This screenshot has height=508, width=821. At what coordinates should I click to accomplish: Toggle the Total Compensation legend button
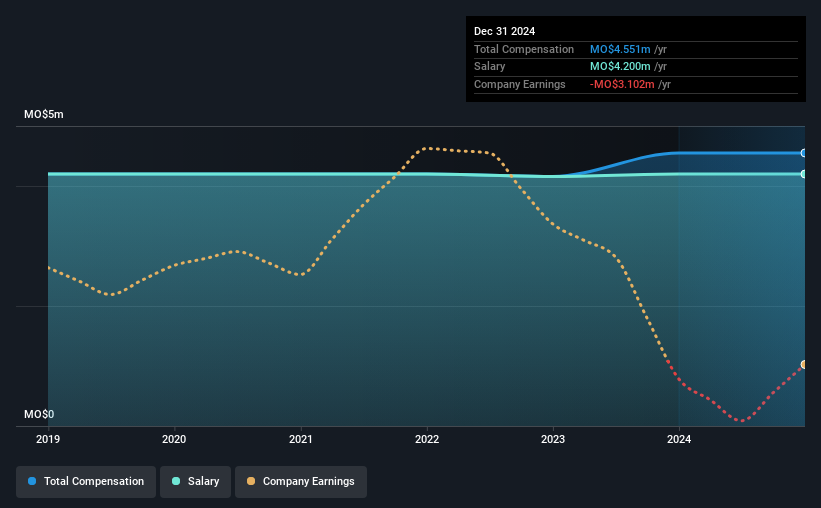[x=86, y=481]
